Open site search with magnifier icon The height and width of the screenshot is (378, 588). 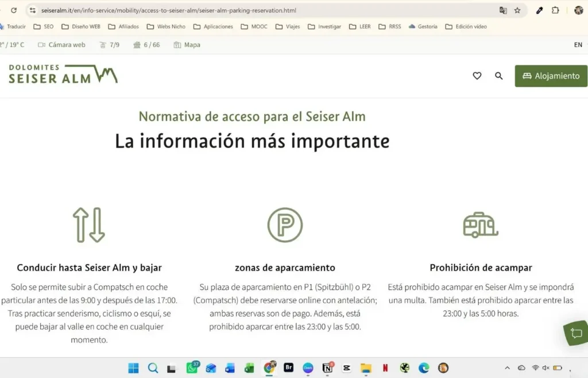499,76
